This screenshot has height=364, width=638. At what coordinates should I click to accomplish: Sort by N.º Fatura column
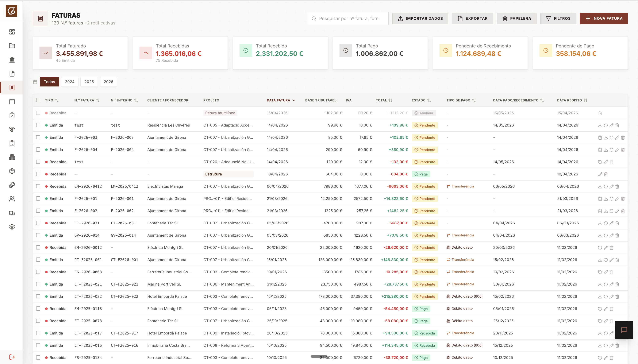click(x=98, y=100)
